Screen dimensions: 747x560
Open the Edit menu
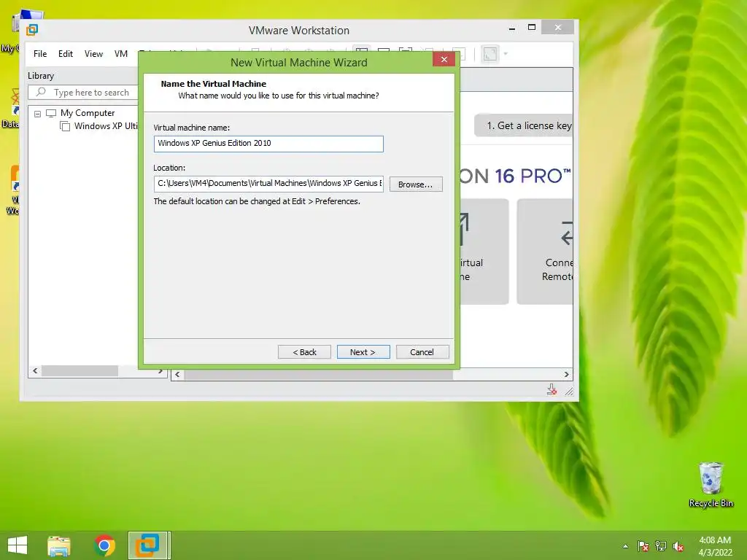tap(65, 54)
